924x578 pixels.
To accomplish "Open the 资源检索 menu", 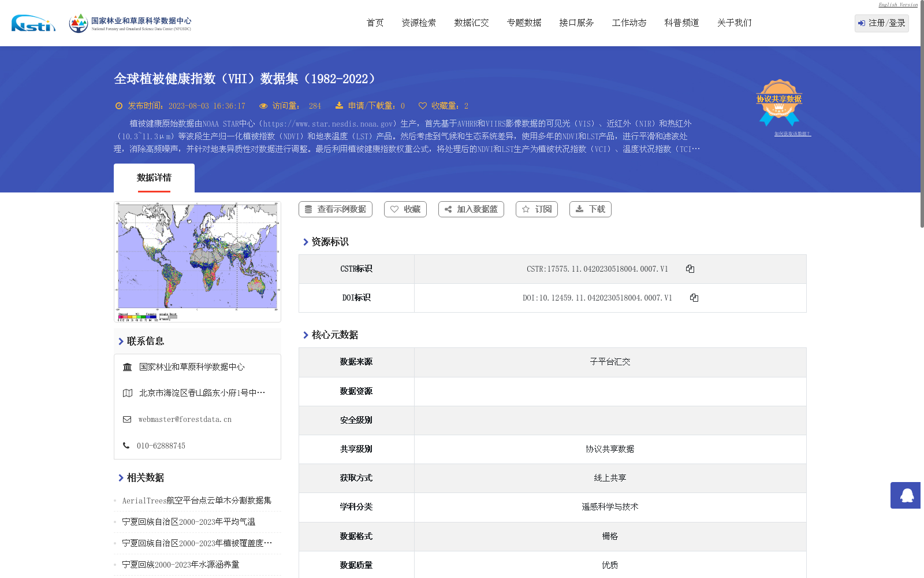I will pos(419,23).
